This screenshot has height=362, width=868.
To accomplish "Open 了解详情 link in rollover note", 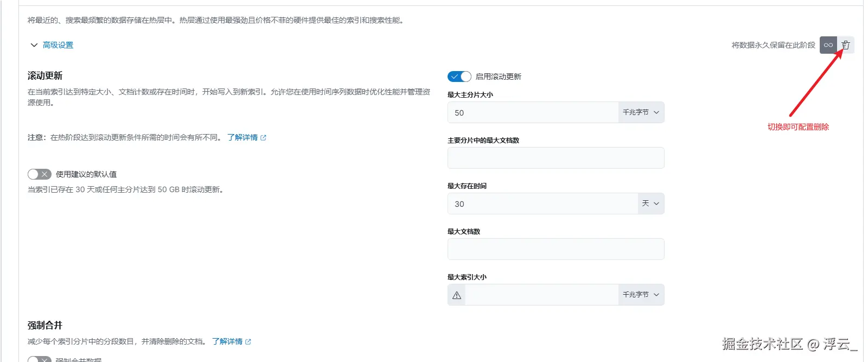I will coord(242,138).
